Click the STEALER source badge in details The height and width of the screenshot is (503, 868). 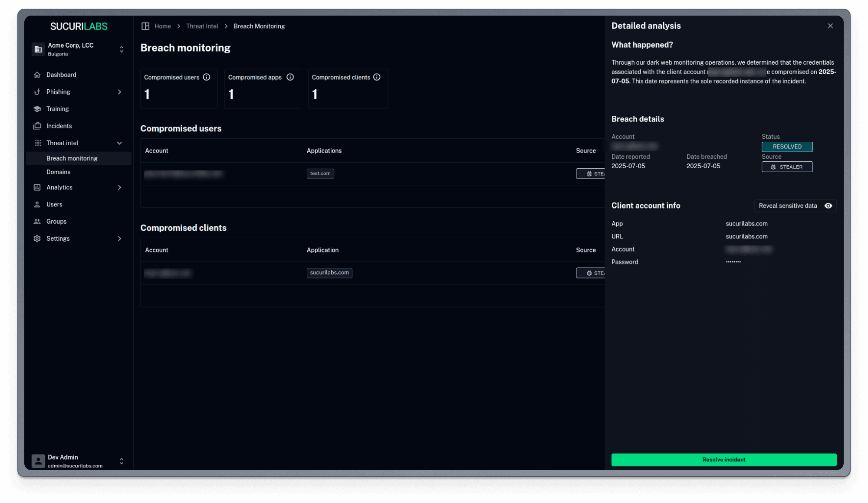pos(787,167)
